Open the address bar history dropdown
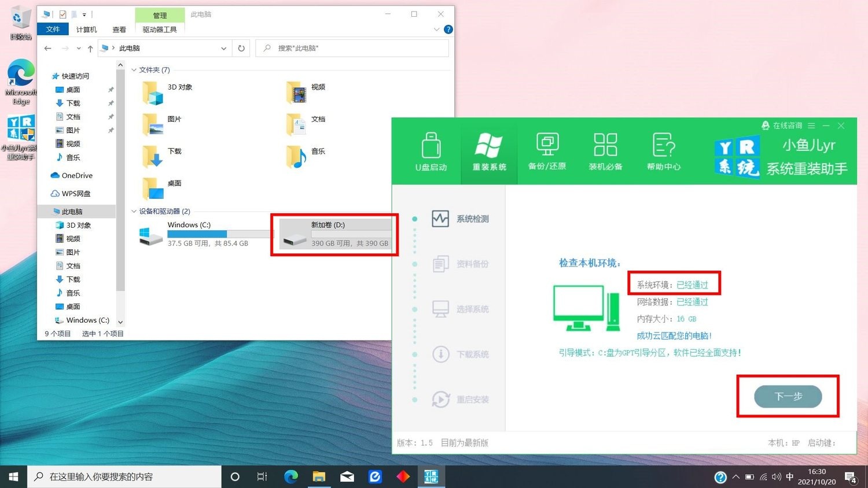868x488 pixels. click(x=223, y=49)
